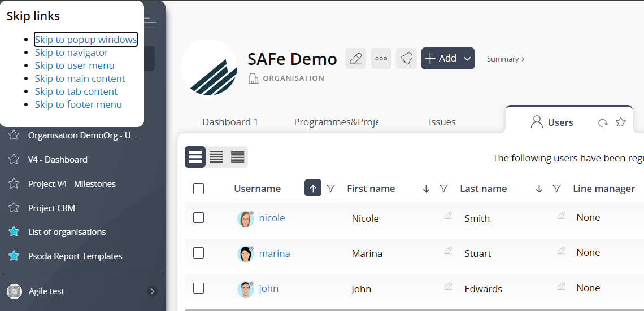
Task: Tick the checkbox for the marina row
Action: point(198,253)
